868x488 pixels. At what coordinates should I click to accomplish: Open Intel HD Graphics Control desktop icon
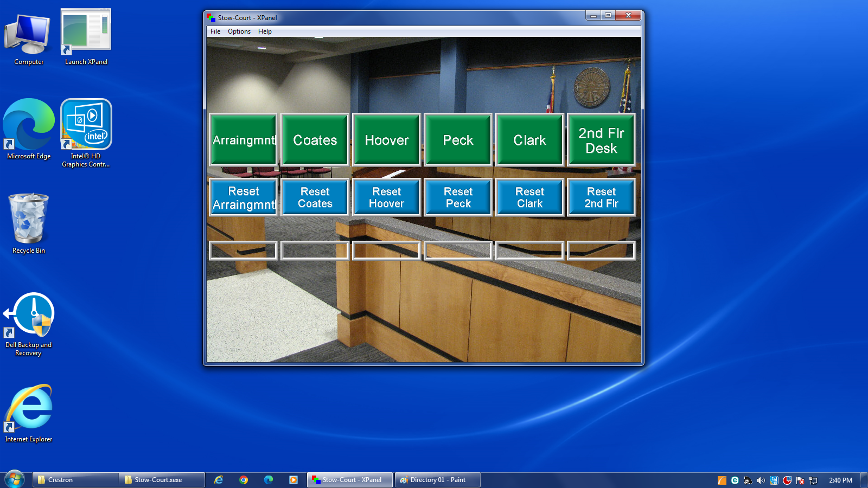click(x=86, y=133)
